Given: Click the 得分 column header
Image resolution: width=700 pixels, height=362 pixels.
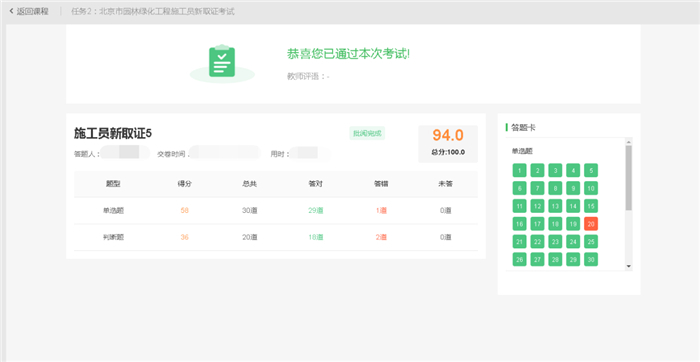Looking at the screenshot, I should (184, 184).
